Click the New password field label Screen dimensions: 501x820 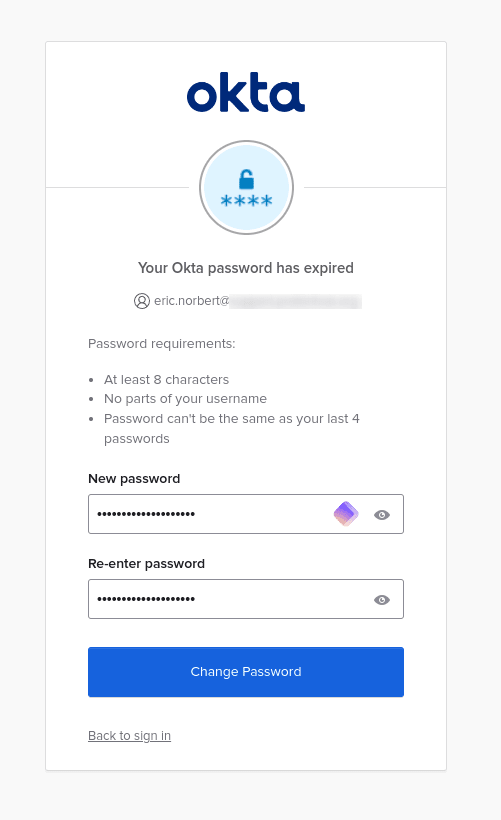pyautogui.click(x=134, y=479)
